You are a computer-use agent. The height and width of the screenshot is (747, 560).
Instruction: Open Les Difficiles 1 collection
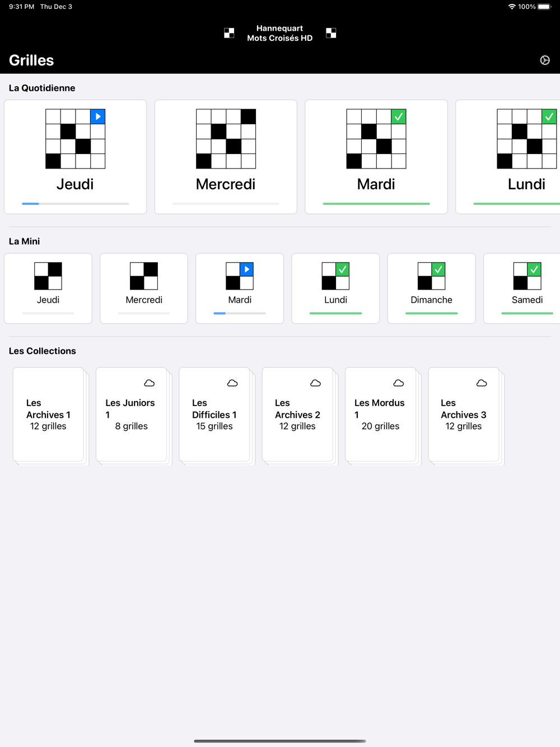coord(216,415)
